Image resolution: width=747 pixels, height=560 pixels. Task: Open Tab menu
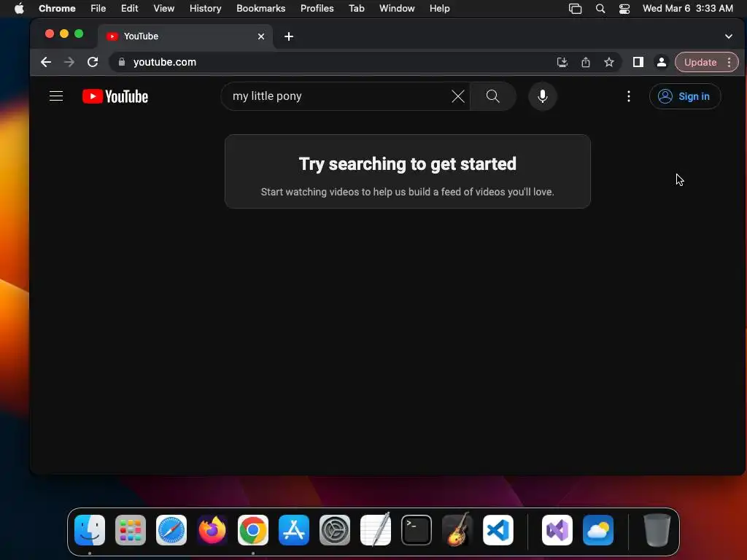tap(356, 8)
